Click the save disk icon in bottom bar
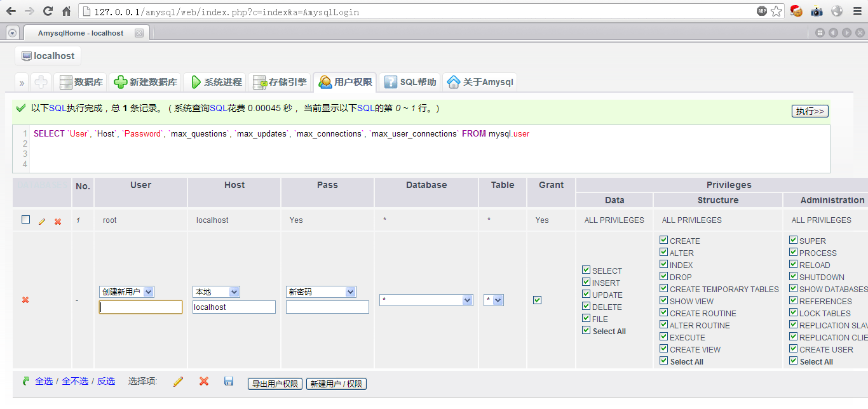This screenshot has height=409, width=868. (x=229, y=382)
